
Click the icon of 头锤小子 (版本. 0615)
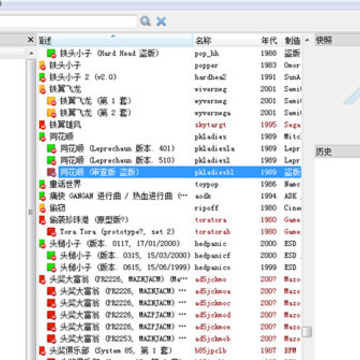tap(51, 268)
